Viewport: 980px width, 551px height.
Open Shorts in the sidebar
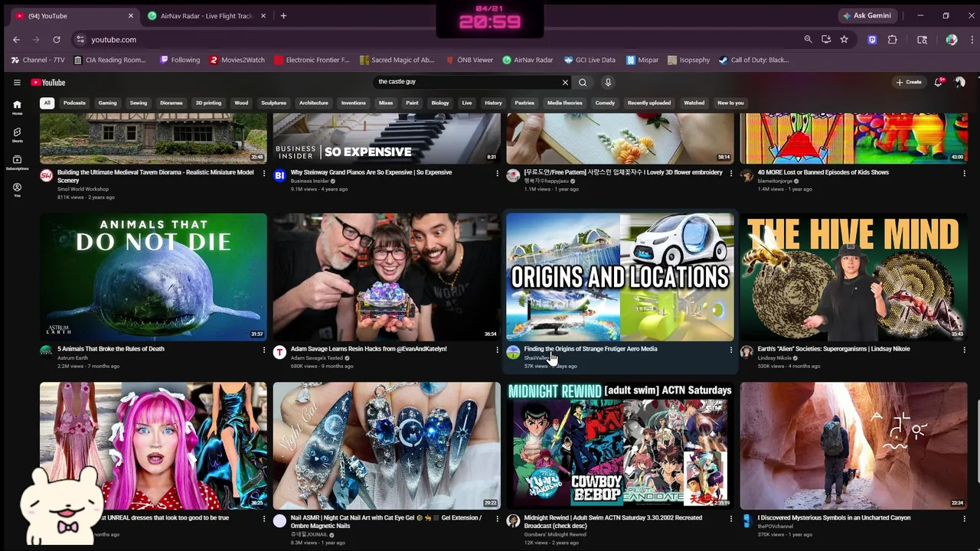pyautogui.click(x=17, y=135)
